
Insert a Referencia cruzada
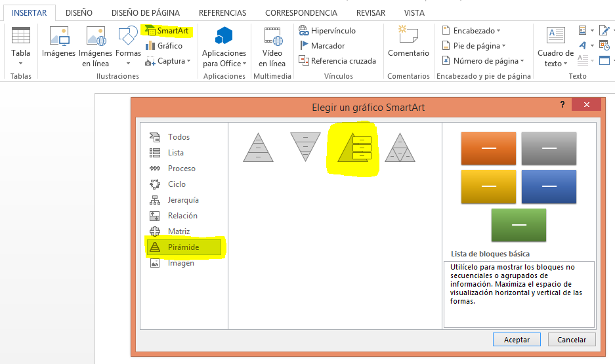[x=337, y=61]
